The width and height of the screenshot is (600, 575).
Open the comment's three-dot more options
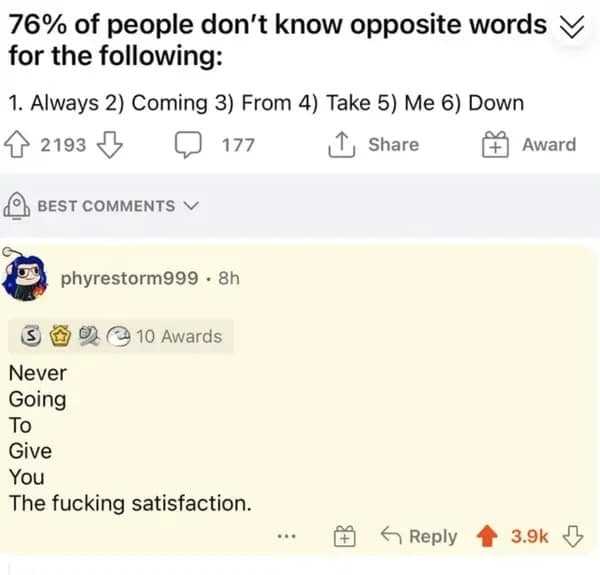pos(289,537)
